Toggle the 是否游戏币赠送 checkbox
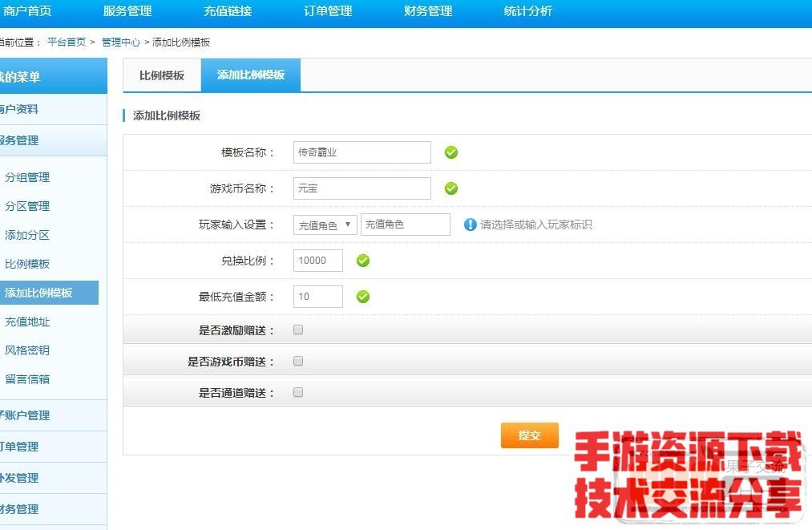The height and width of the screenshot is (530, 812). click(x=298, y=362)
